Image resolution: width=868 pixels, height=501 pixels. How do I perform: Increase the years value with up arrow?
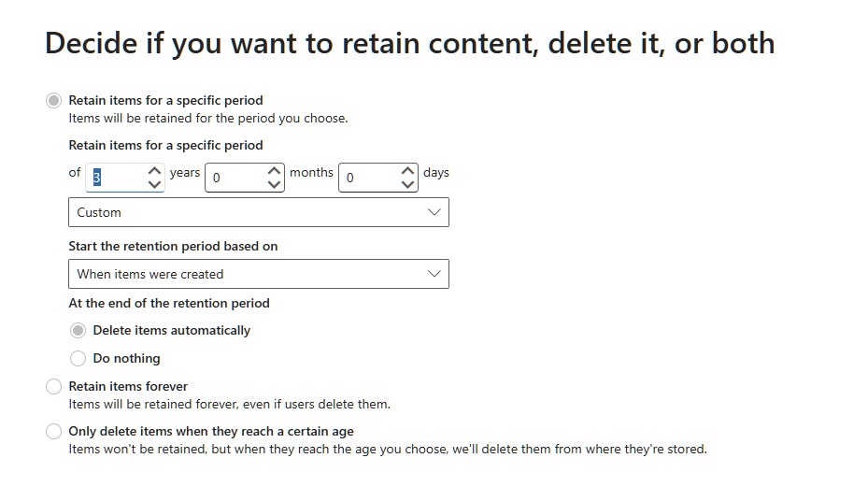pyautogui.click(x=155, y=171)
